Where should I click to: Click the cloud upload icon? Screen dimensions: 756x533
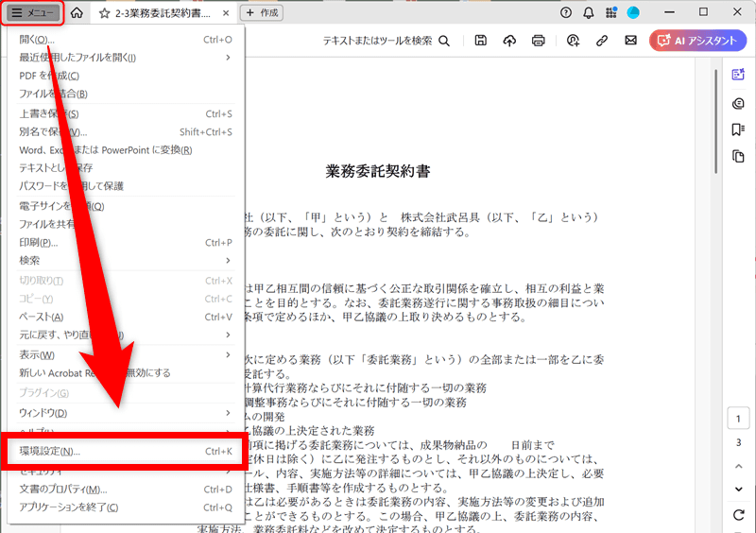click(x=509, y=41)
